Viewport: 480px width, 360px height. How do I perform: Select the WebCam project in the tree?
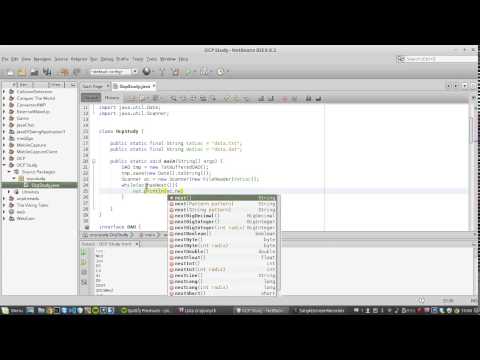click(26, 218)
